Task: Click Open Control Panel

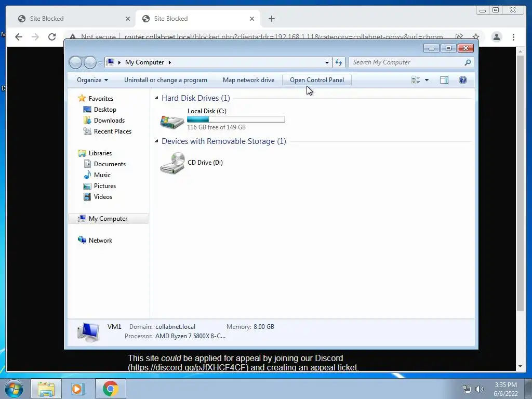Action: click(x=317, y=80)
